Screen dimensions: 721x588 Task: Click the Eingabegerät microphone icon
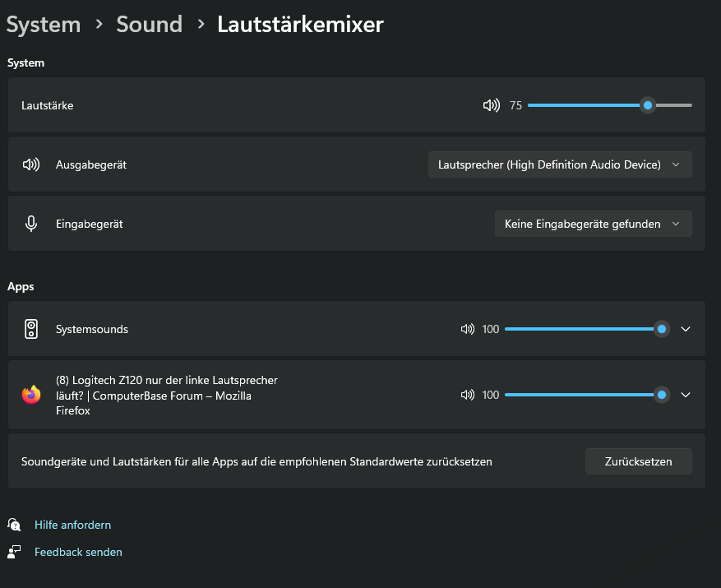pos(31,224)
